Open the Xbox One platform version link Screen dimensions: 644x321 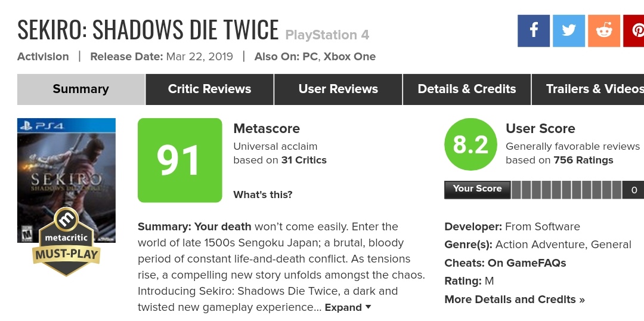click(349, 57)
